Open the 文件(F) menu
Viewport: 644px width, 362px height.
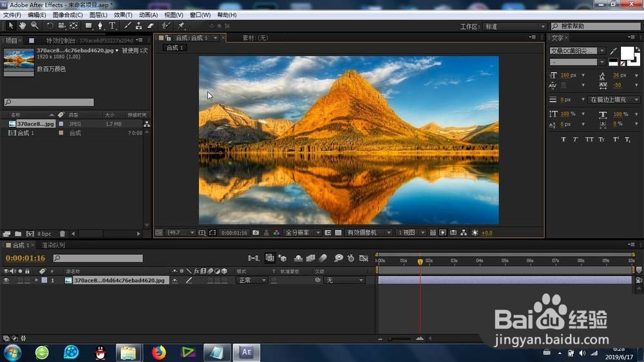point(12,15)
